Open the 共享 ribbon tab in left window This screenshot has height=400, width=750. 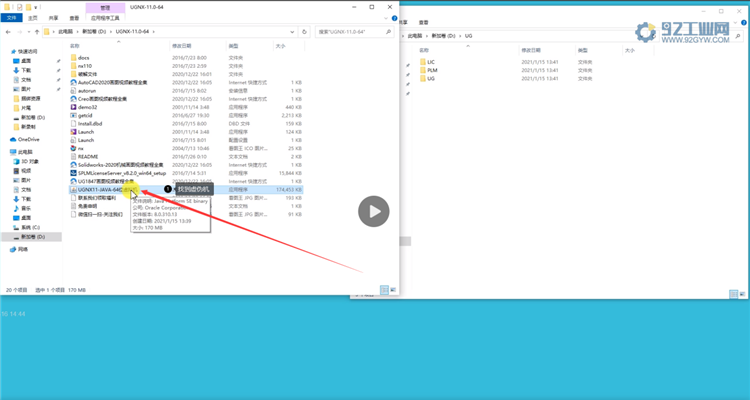click(x=53, y=18)
